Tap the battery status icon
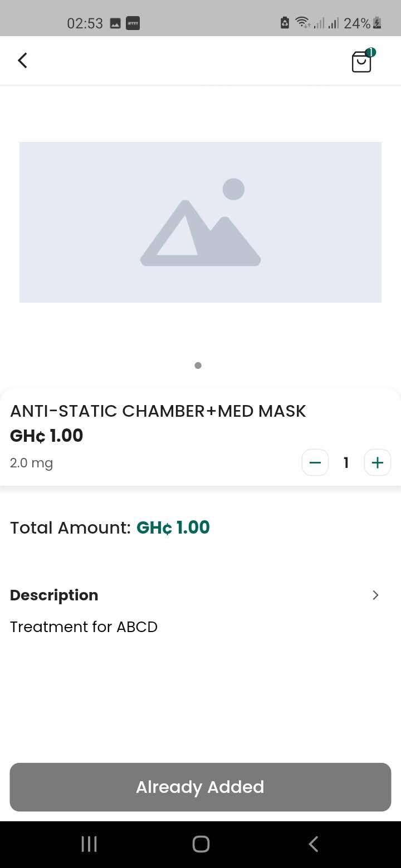This screenshot has height=868, width=401. 378,23
